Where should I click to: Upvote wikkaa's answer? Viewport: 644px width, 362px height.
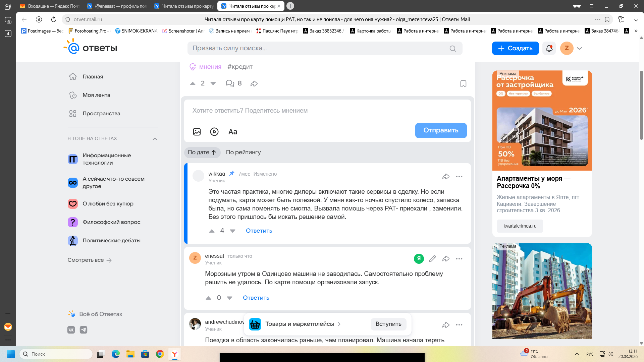[x=212, y=231]
